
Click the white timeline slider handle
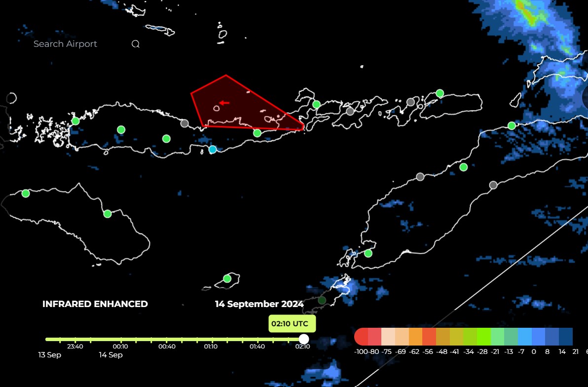click(304, 339)
